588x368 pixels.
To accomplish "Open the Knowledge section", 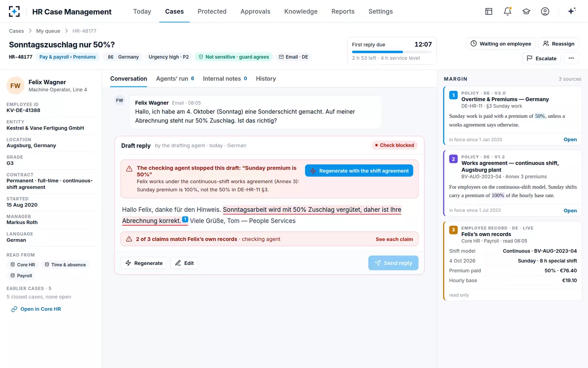I will [x=301, y=11].
